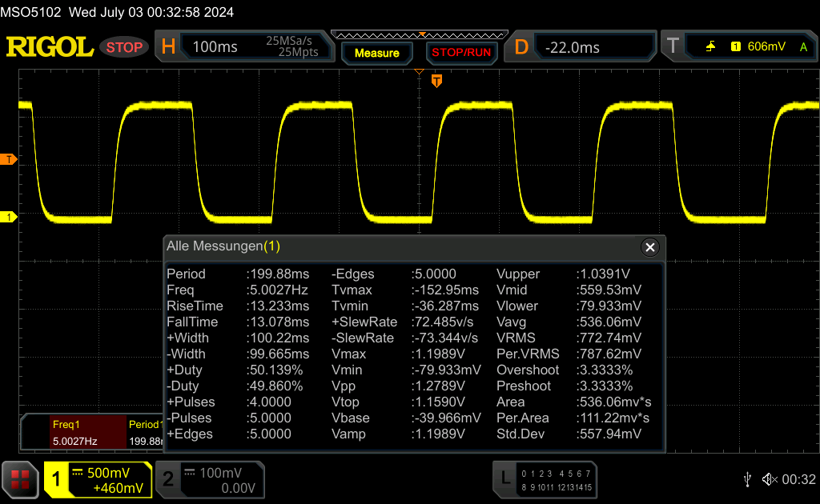
Task: Click the -Pulses measurement label
Action: pos(189,418)
